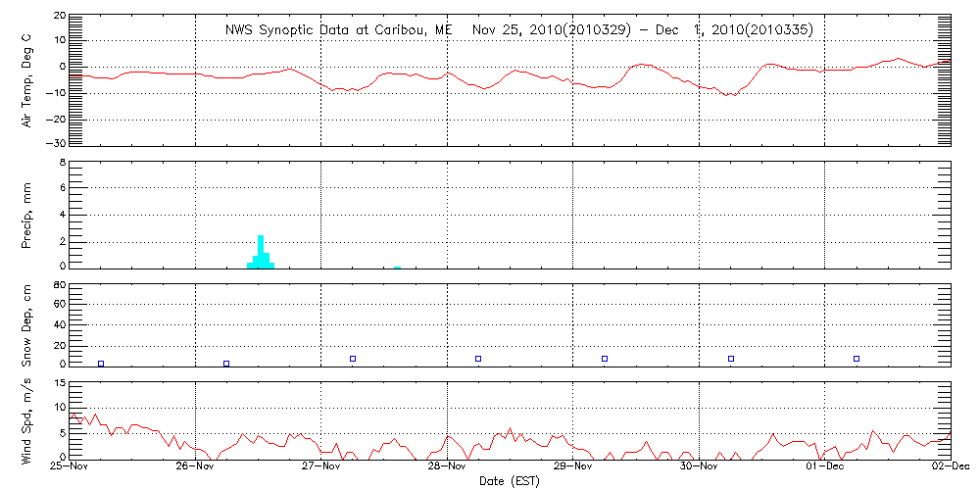Select the snow depth square on 27-Nov
Screen dimensions: 980x490
(353, 359)
